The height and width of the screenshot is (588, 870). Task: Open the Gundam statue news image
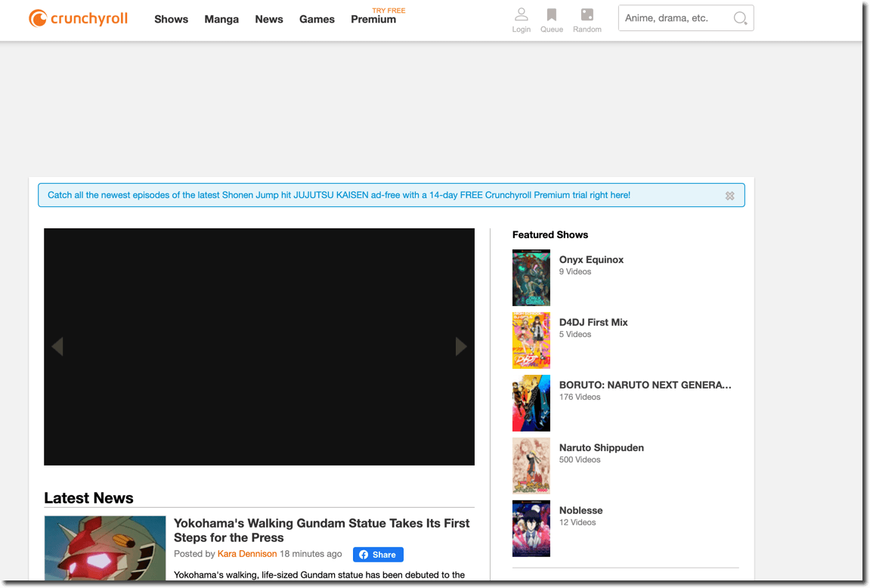105,548
